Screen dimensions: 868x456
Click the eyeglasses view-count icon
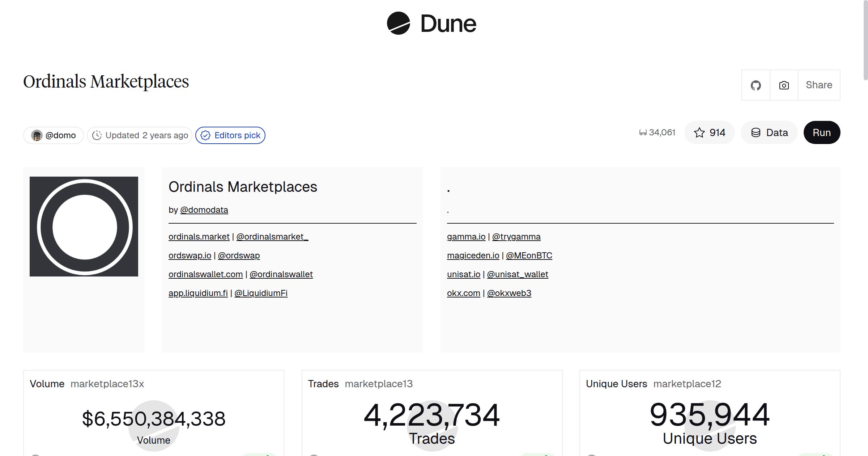click(643, 132)
